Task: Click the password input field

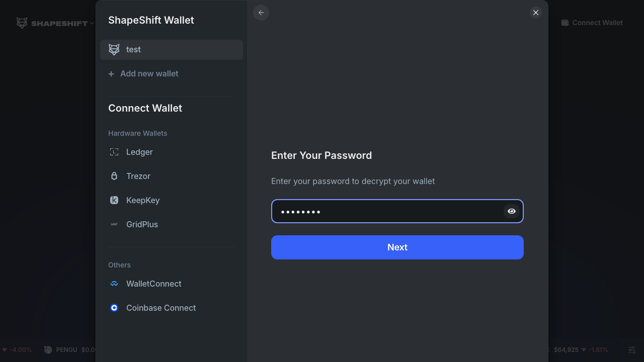Action: point(387,211)
